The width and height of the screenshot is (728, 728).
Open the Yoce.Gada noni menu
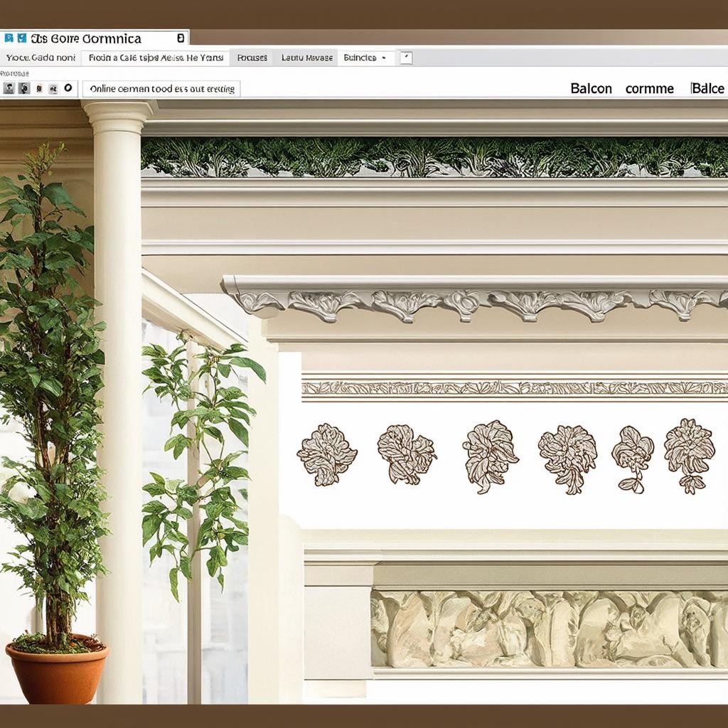41,58
